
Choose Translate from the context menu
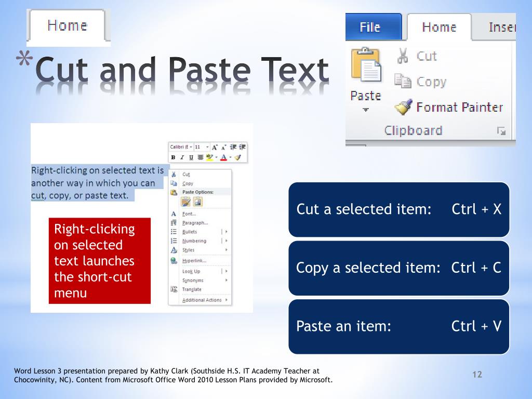tap(200, 289)
